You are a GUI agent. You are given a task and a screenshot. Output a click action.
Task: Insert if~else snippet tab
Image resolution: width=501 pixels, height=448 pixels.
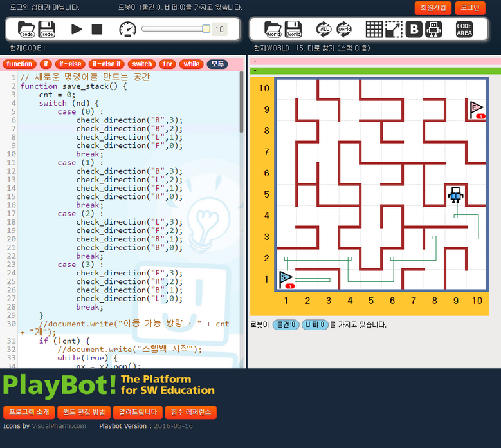tap(70, 64)
